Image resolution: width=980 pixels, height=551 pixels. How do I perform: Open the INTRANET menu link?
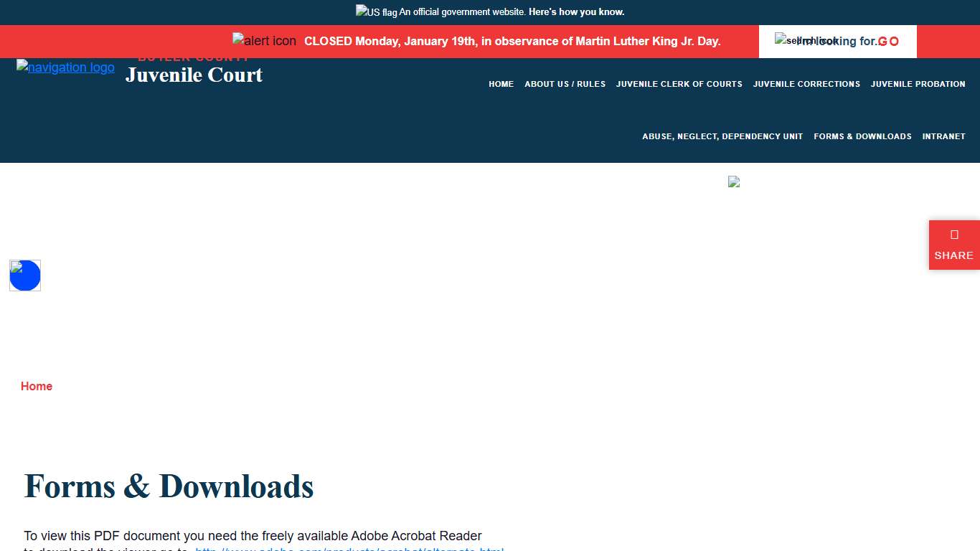tap(943, 136)
